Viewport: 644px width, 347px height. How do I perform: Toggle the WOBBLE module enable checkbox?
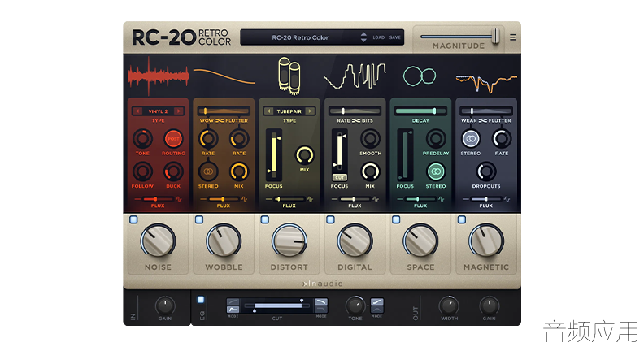point(199,219)
